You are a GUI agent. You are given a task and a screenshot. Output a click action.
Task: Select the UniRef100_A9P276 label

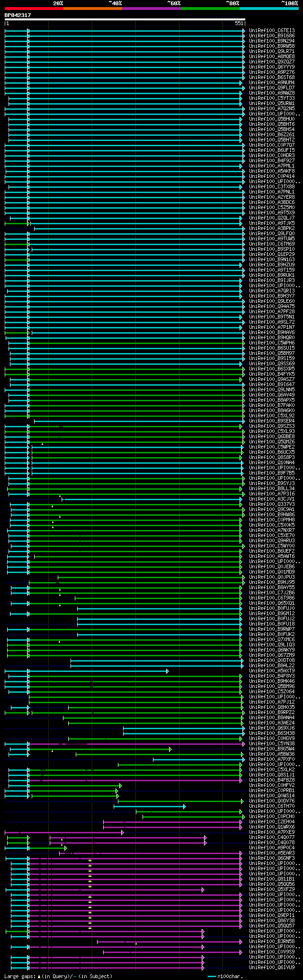tap(272, 72)
